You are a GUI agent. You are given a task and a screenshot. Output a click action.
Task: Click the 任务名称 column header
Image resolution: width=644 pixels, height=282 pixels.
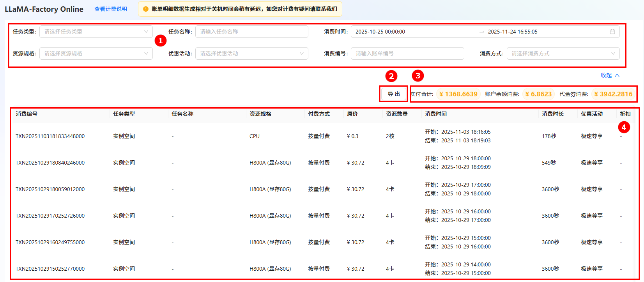coord(182,114)
